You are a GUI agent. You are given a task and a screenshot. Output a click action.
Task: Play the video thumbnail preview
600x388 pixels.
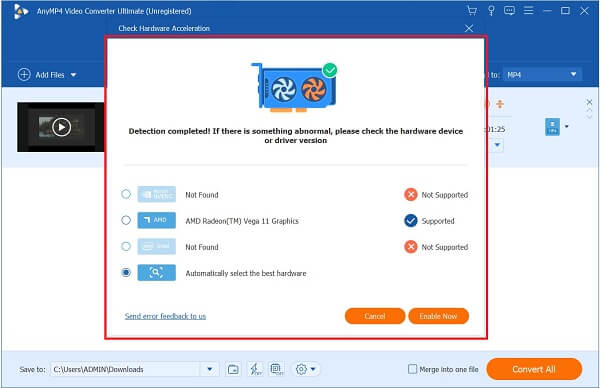(61, 127)
